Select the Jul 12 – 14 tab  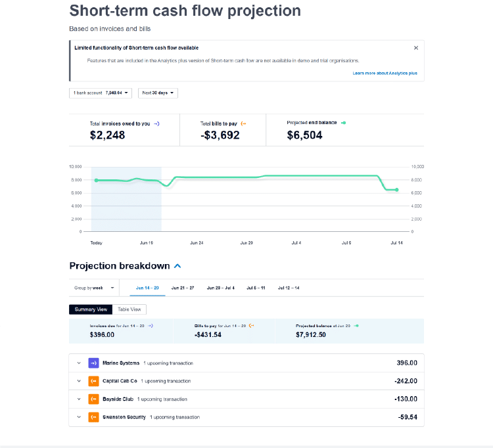point(289,288)
